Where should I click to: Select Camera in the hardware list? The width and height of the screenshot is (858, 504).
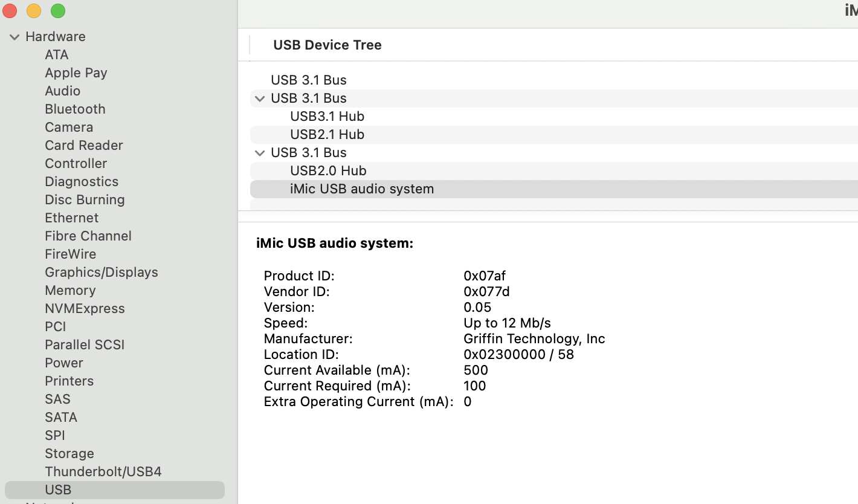69,127
